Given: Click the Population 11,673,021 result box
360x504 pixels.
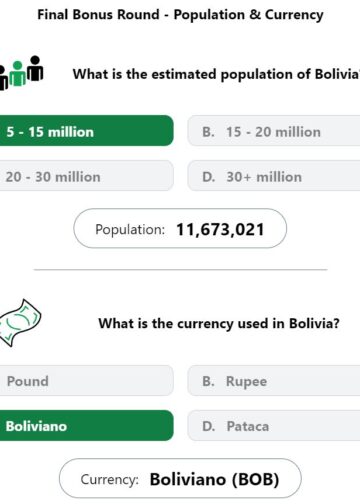Looking at the screenshot, I should (x=180, y=229).
